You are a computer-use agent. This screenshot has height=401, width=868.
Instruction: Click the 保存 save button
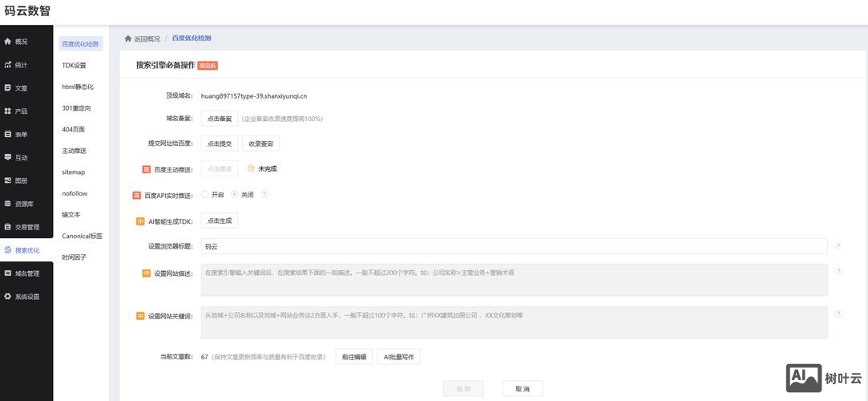463,389
